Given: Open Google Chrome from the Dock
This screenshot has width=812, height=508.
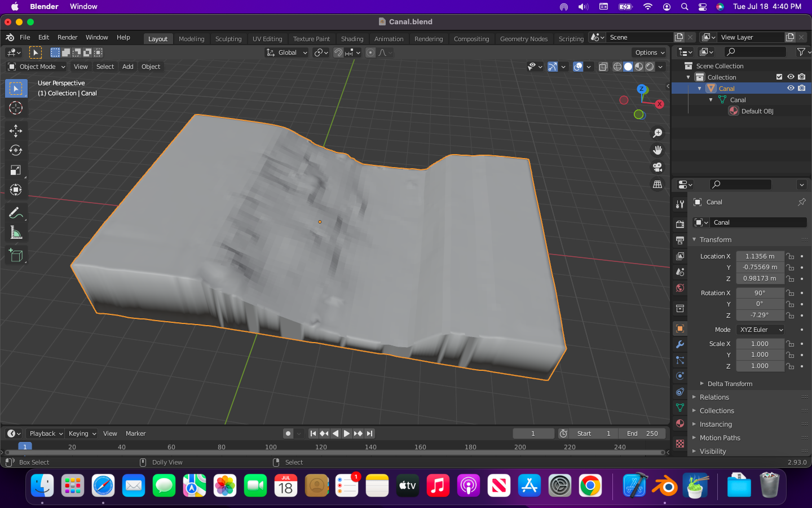Looking at the screenshot, I should point(590,485).
